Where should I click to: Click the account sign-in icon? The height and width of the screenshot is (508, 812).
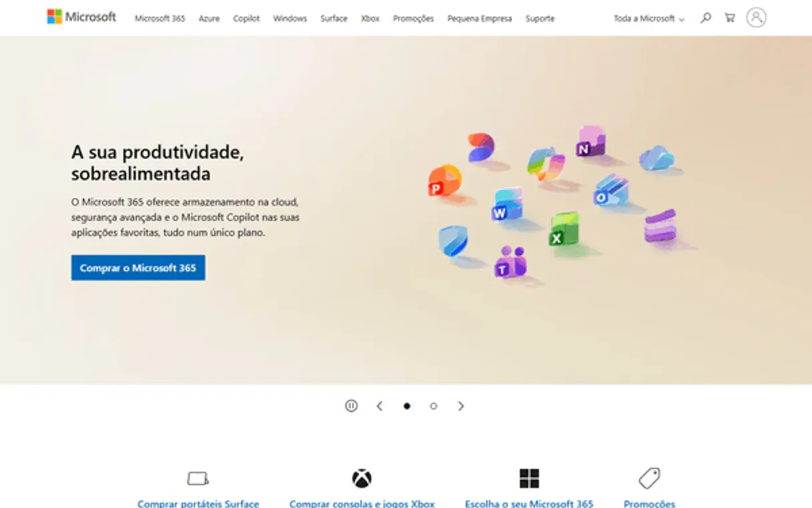point(756,17)
